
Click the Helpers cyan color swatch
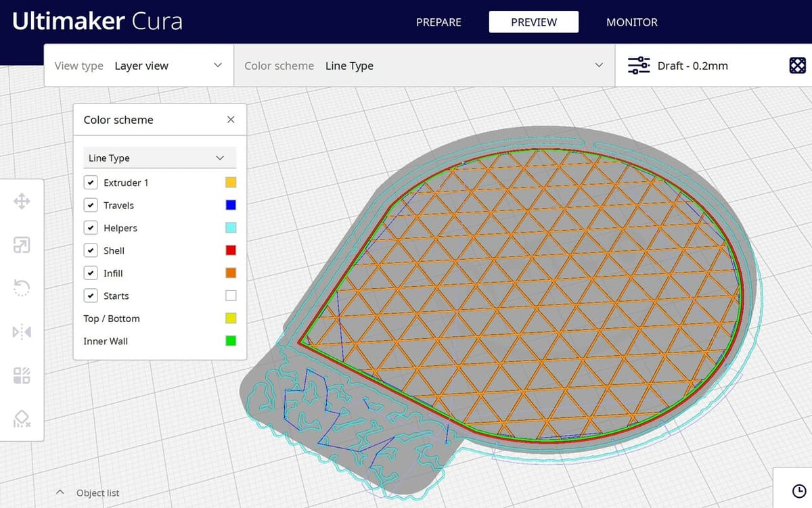click(231, 228)
